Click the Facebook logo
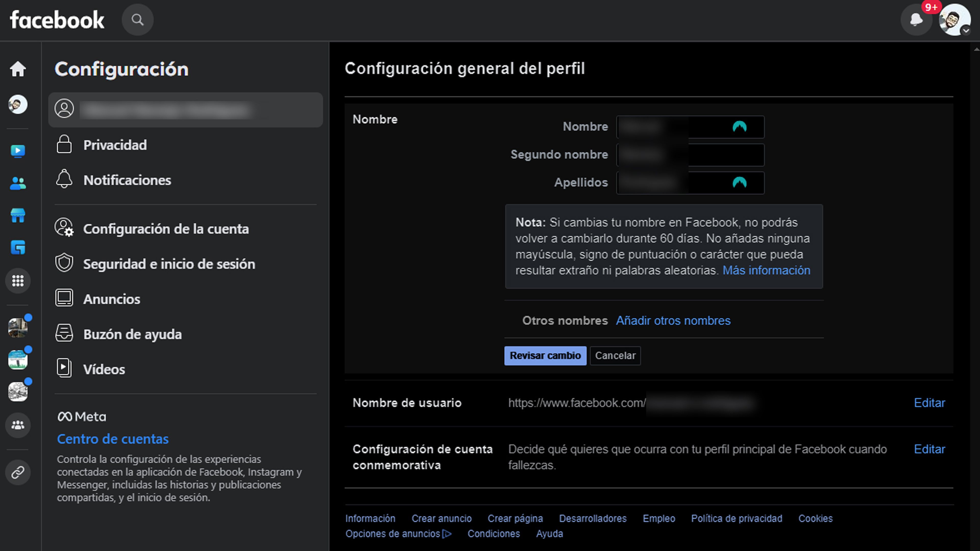Image resolution: width=980 pixels, height=551 pixels. pos(57,20)
